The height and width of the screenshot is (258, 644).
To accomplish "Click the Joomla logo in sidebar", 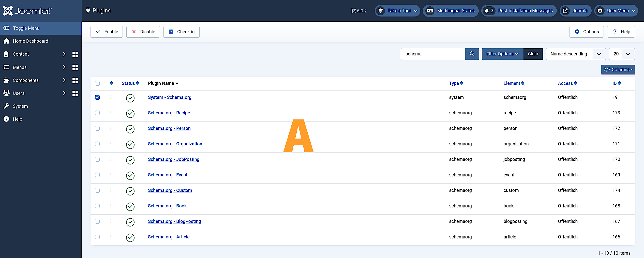I will 27,11.
